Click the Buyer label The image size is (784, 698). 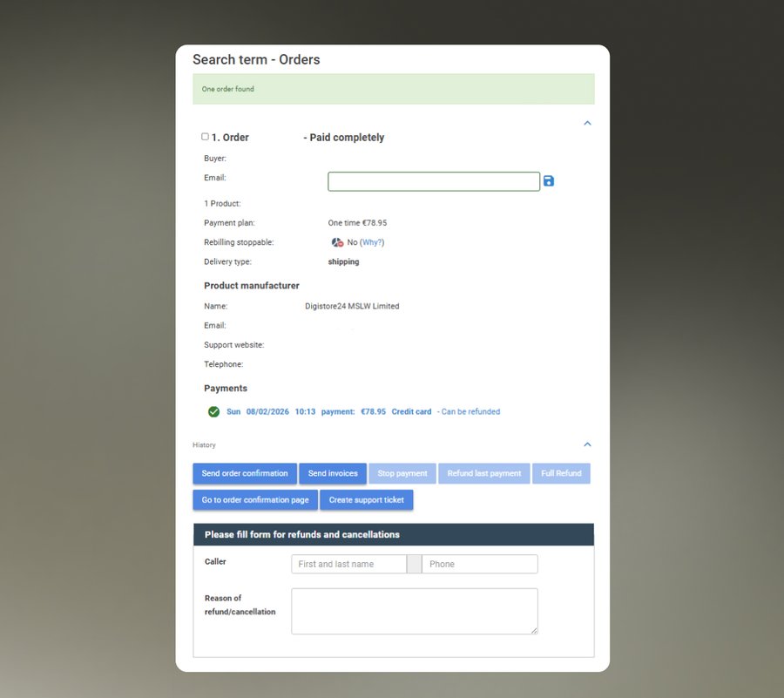coord(215,159)
